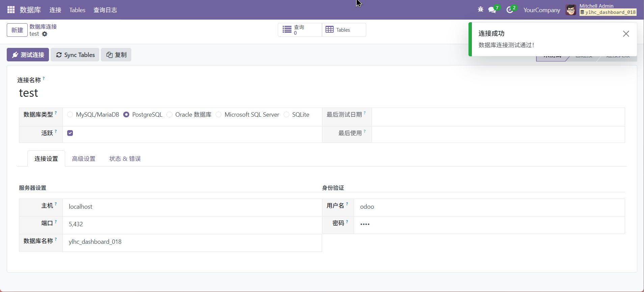Select the SQLite database type
The width and height of the screenshot is (644, 292).
[x=287, y=115]
